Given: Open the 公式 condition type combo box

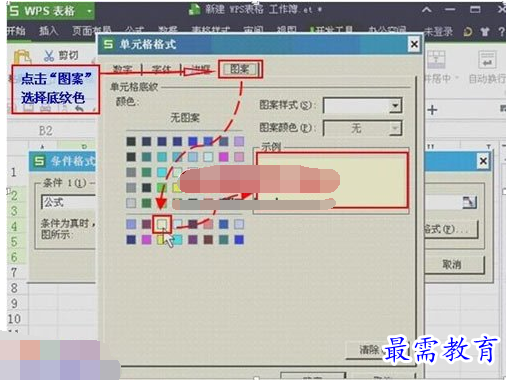Looking at the screenshot, I should click(69, 202).
